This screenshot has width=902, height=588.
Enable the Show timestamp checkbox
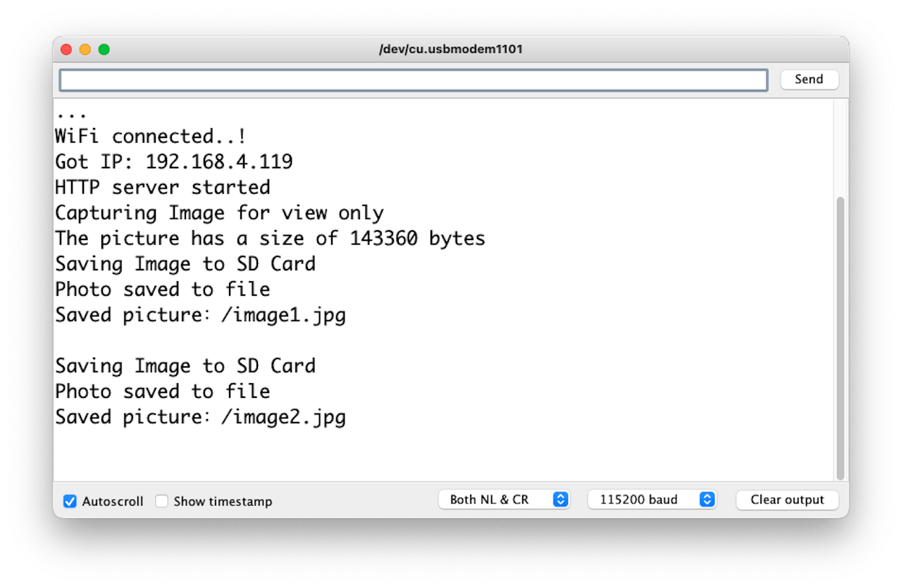coord(162,501)
